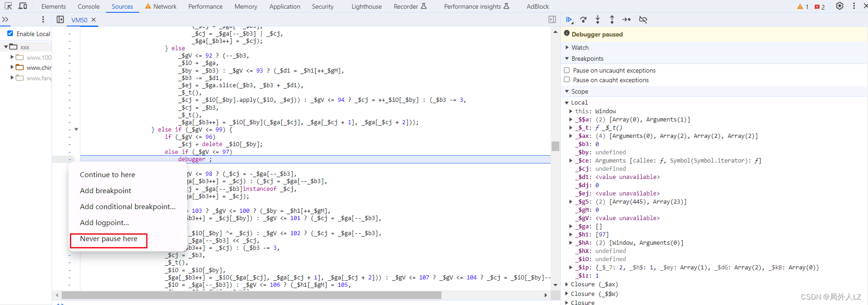
Task: Switch to the Elements tab
Action: 53,6
